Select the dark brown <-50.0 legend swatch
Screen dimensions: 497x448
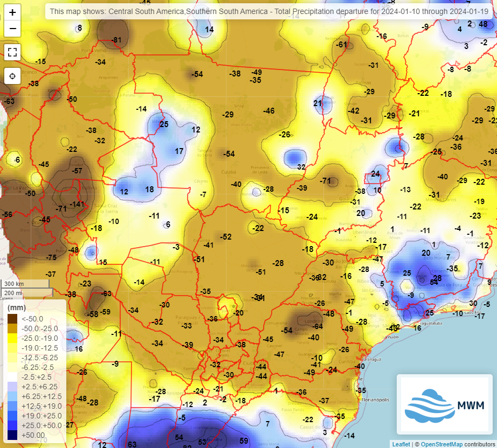coord(13,317)
